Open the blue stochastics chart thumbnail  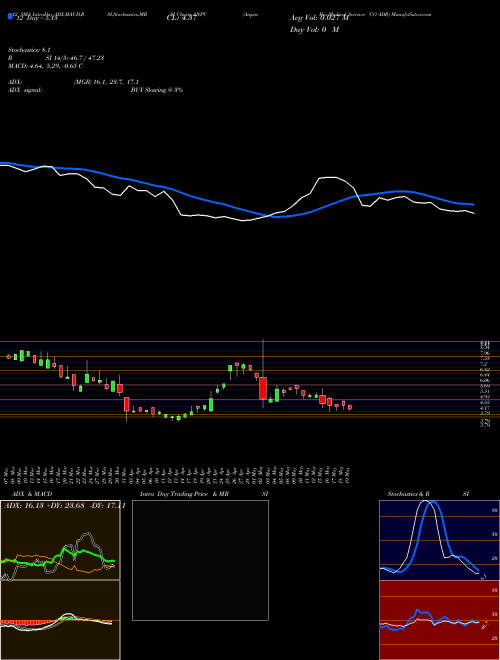[439, 540]
